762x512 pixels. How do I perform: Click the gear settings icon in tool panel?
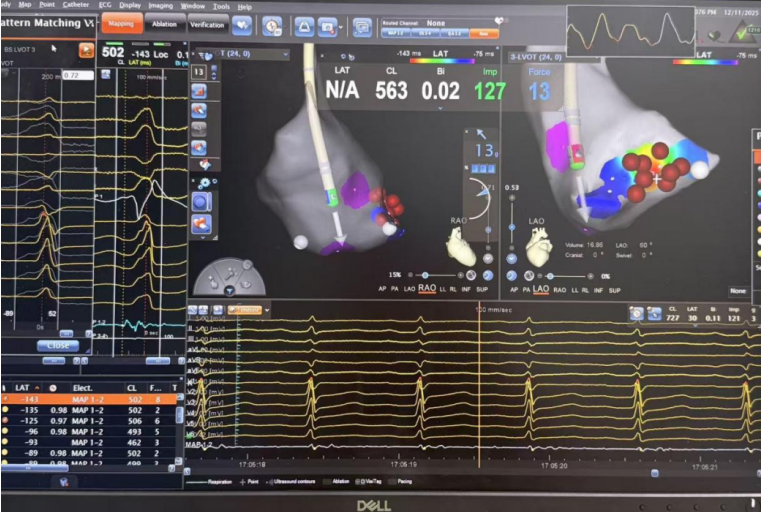[202, 183]
